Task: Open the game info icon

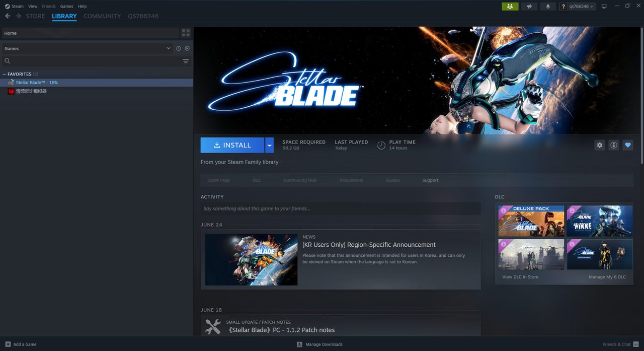Action: (x=613, y=145)
